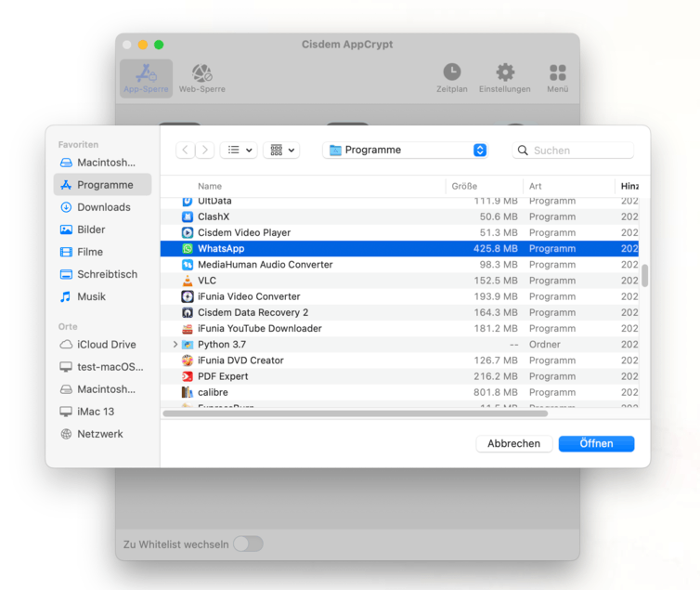The image size is (700, 590).
Task: Click the calibre books icon
Action: pos(188,393)
